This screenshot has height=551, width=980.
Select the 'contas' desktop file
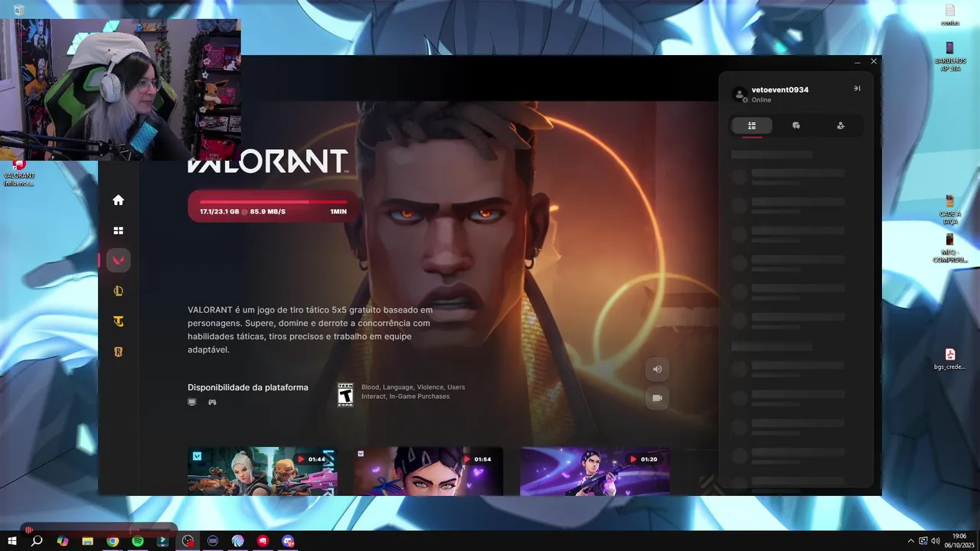pos(950,15)
